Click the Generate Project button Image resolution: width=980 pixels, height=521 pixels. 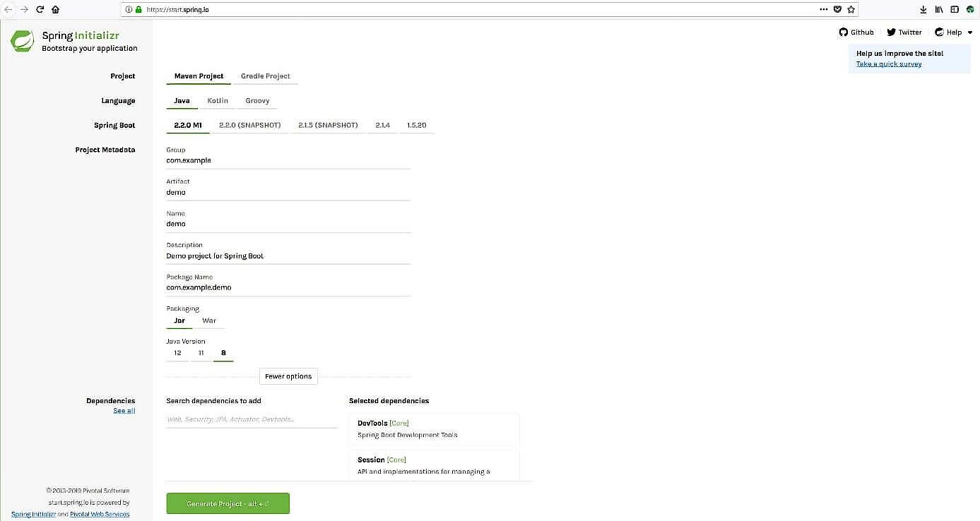coord(228,503)
